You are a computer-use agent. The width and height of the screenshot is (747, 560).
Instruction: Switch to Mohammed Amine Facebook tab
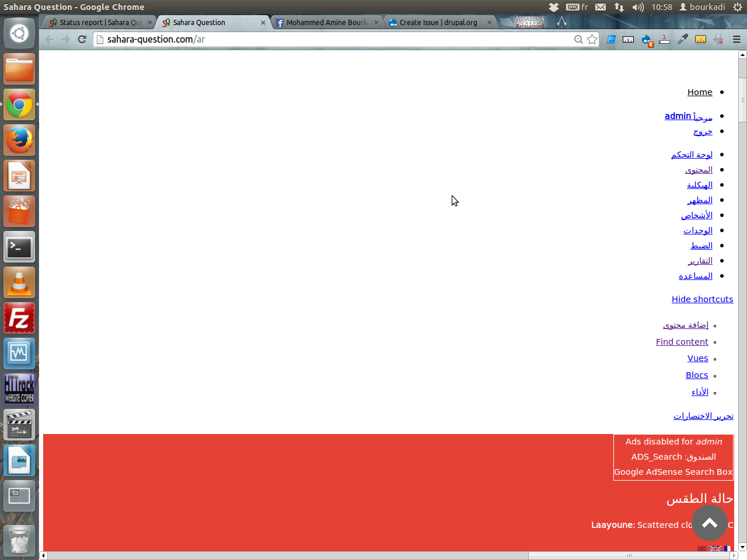(327, 22)
